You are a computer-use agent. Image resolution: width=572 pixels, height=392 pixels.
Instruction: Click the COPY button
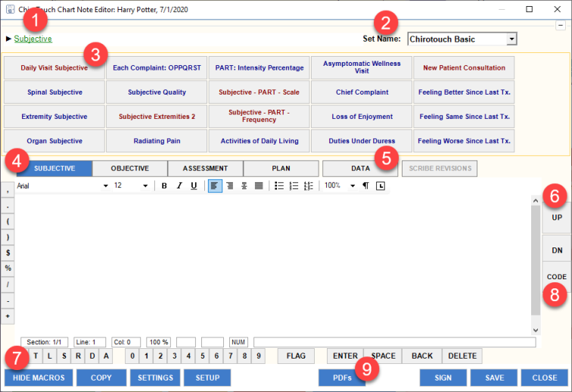click(101, 378)
